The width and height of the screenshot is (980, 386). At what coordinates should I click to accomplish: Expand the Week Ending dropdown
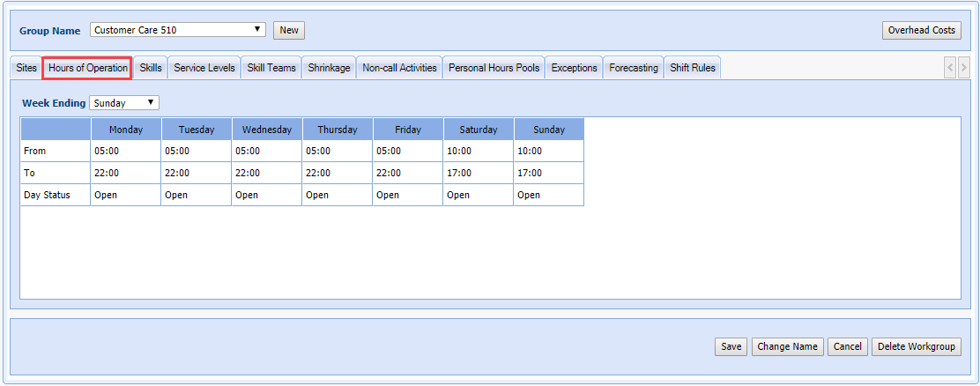click(124, 103)
